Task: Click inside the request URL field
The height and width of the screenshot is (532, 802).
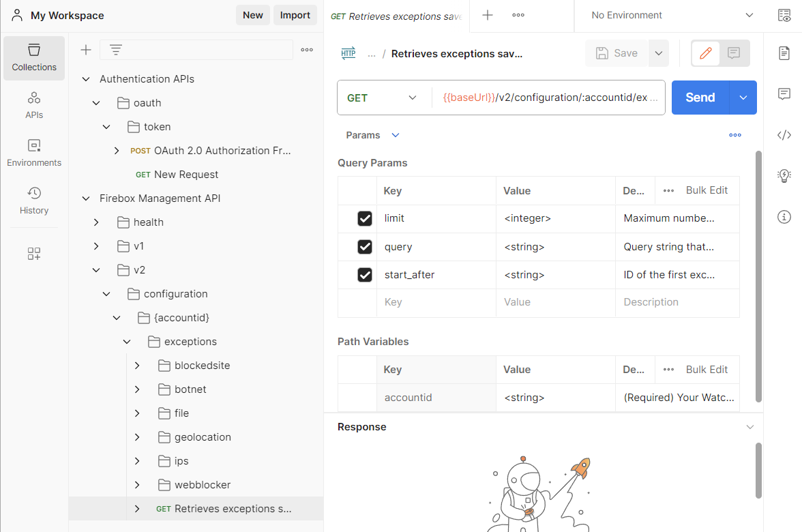Action: 546,97
